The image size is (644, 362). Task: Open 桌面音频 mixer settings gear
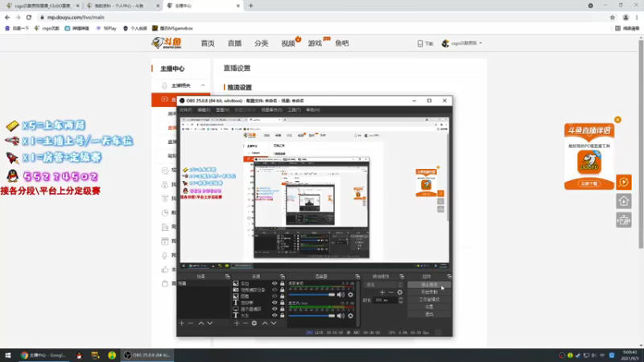pyautogui.click(x=350, y=294)
